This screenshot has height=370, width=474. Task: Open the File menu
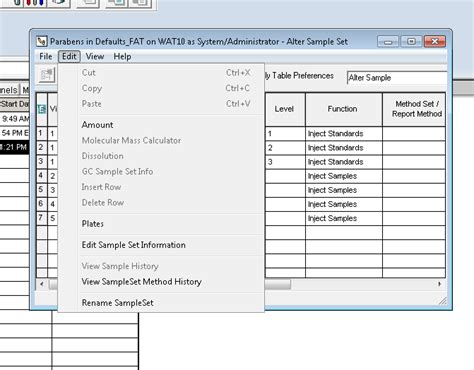pyautogui.click(x=46, y=57)
